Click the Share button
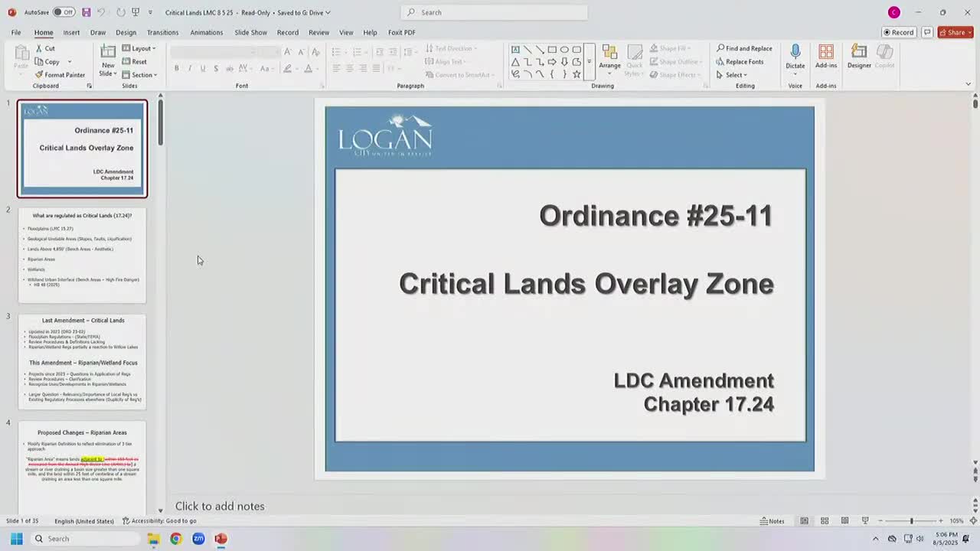 click(954, 32)
